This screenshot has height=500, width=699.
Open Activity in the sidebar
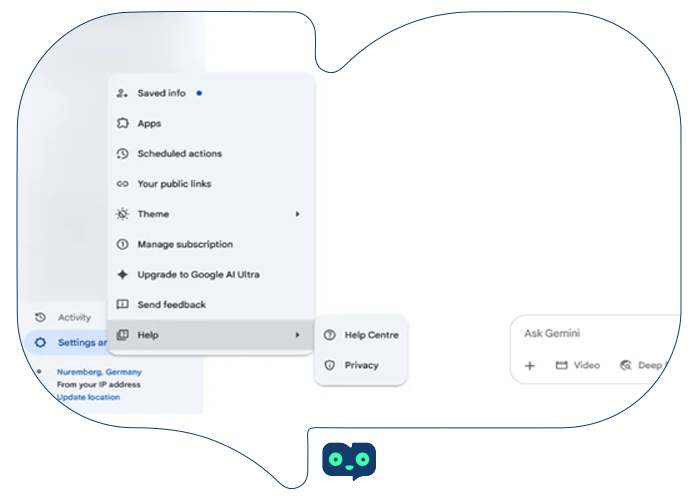click(74, 317)
